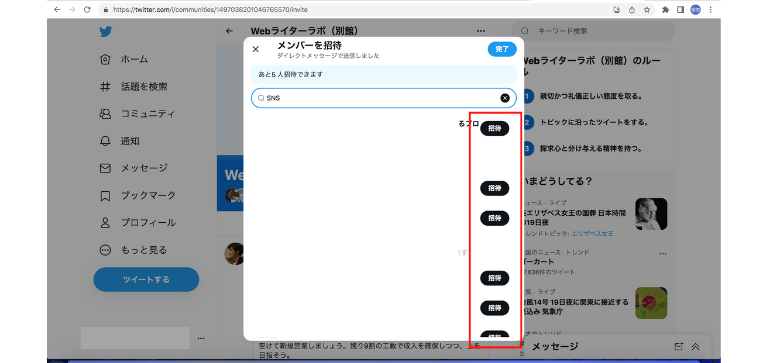Click the ツイートする button

tap(146, 279)
